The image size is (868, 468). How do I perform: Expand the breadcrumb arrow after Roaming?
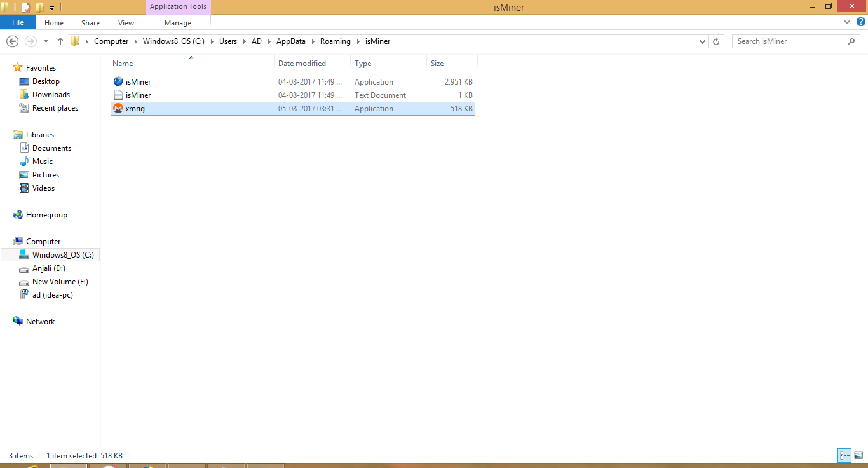pos(358,41)
